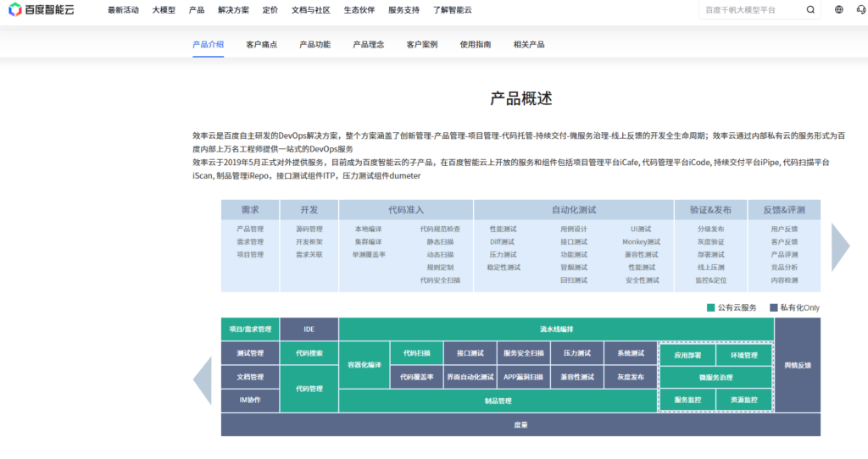Image resolution: width=868 pixels, height=459 pixels.
Task: Click the 制品管理 block
Action: coord(498,401)
